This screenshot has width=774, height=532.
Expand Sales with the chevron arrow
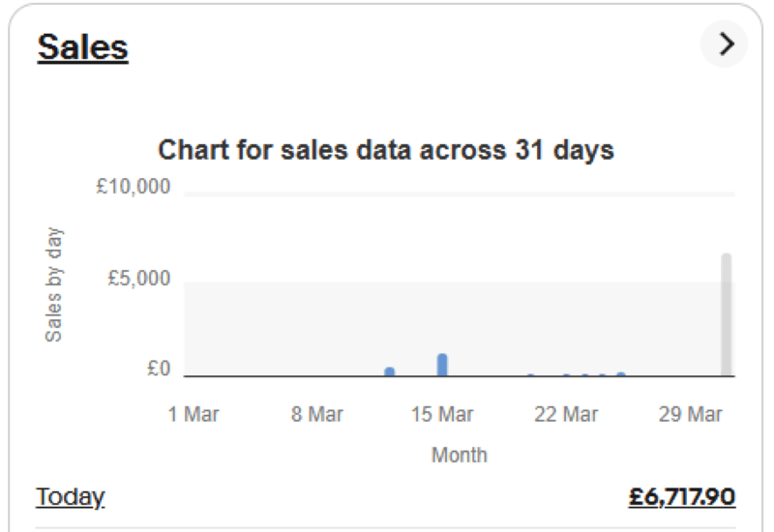(x=725, y=44)
